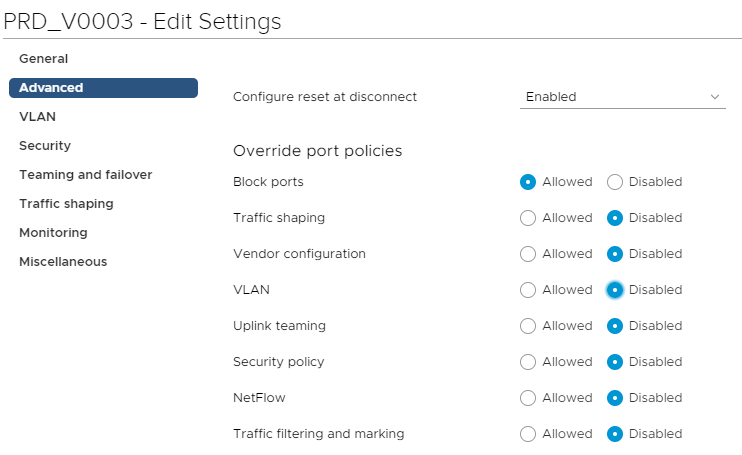The height and width of the screenshot is (455, 742).
Task: Open the Traffic shaping tab
Action: tap(66, 204)
